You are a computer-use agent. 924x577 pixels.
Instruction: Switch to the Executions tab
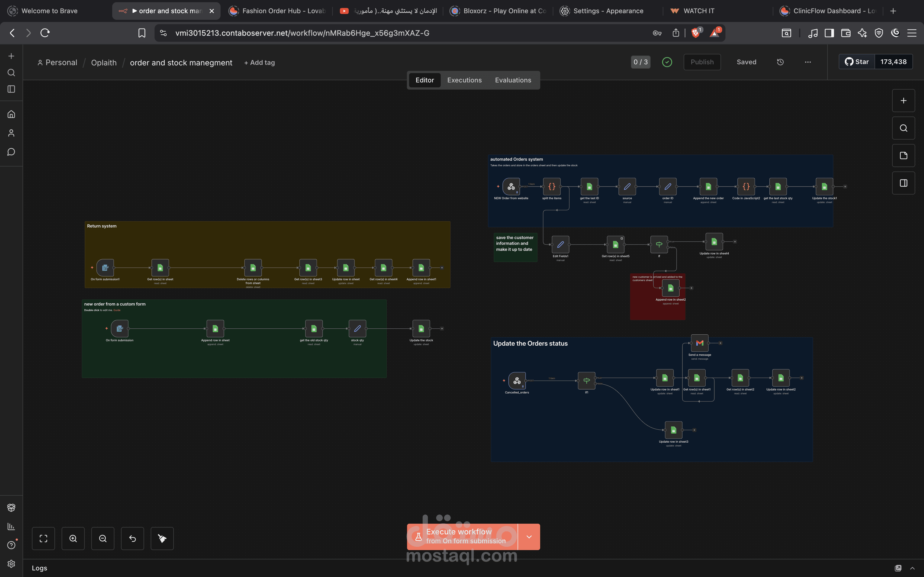click(x=464, y=80)
